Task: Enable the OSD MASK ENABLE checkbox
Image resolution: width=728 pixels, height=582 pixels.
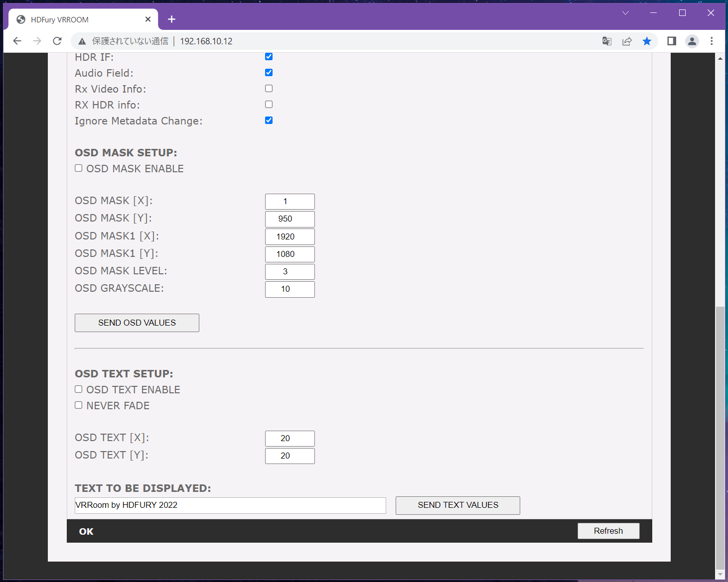Action: click(x=79, y=168)
